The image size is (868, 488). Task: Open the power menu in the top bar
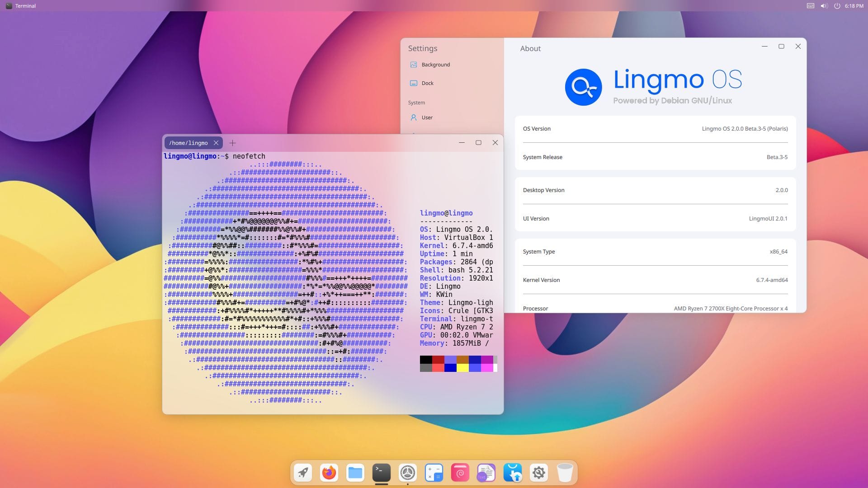[837, 6]
